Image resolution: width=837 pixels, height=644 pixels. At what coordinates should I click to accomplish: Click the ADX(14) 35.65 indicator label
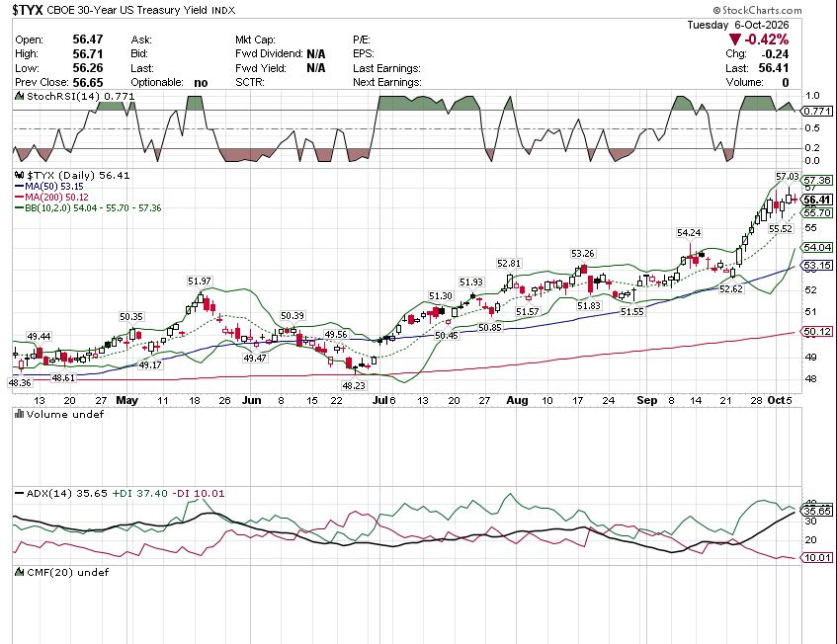(x=67, y=494)
